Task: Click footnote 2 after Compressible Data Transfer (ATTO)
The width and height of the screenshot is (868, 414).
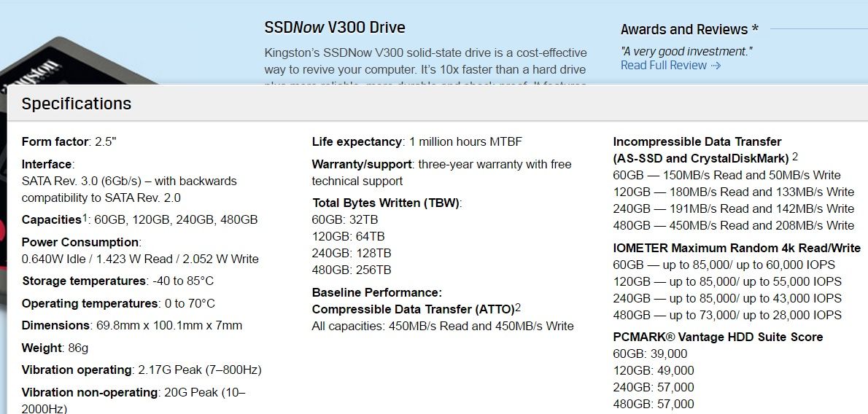Action: [x=518, y=307]
